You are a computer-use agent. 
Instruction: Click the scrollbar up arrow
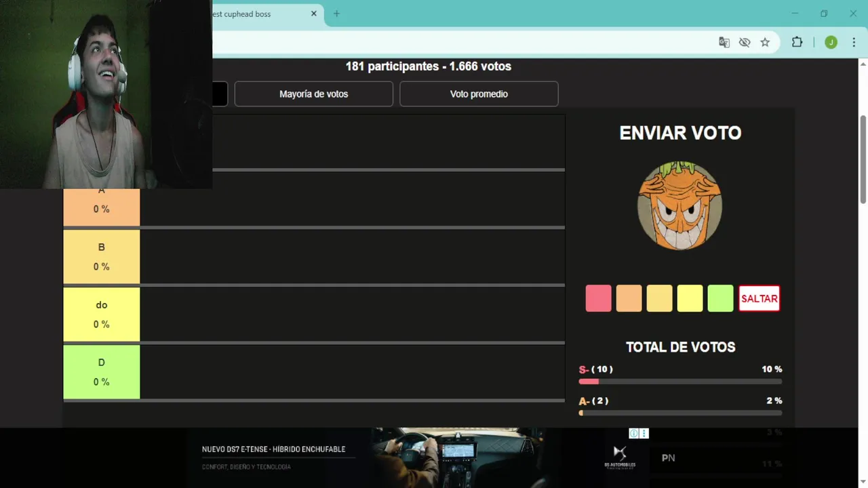click(x=863, y=64)
